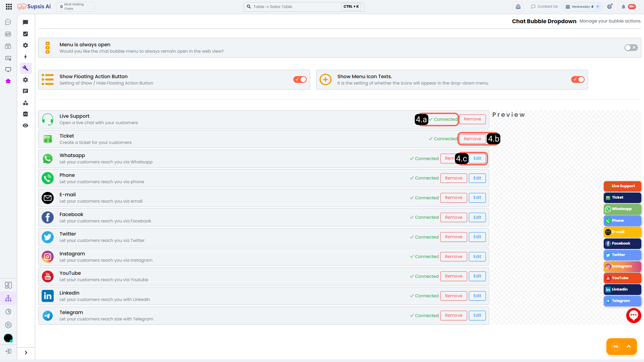Open the monitor screen icon in left sidebar
Image resolution: width=644 pixels, height=362 pixels.
[8, 70]
